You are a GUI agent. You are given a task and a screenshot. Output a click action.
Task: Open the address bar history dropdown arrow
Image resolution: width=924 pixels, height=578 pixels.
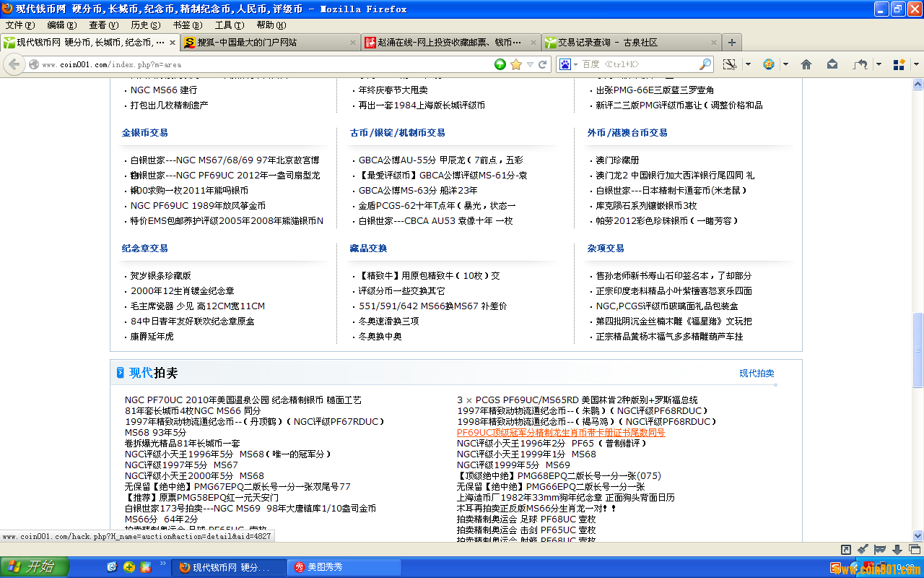click(x=530, y=64)
